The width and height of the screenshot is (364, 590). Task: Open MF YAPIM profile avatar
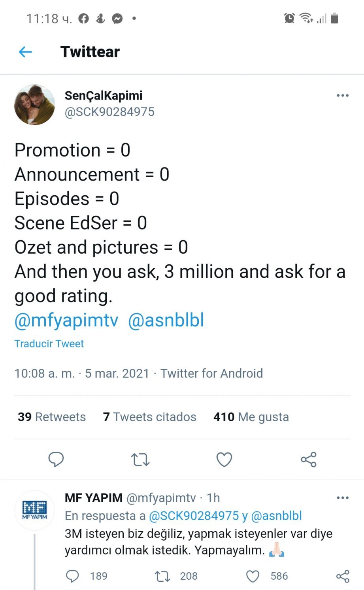pos(35,510)
